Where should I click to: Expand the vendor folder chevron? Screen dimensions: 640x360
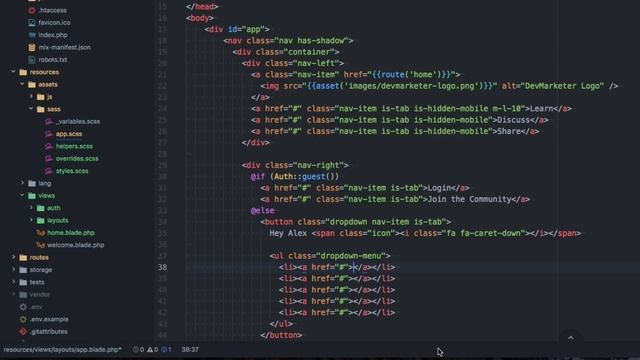tap(14, 294)
